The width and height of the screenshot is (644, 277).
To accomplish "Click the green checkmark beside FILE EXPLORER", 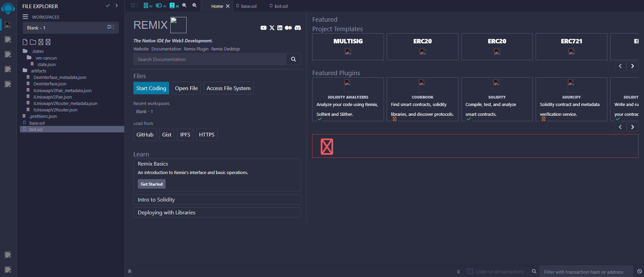I will [x=108, y=5].
